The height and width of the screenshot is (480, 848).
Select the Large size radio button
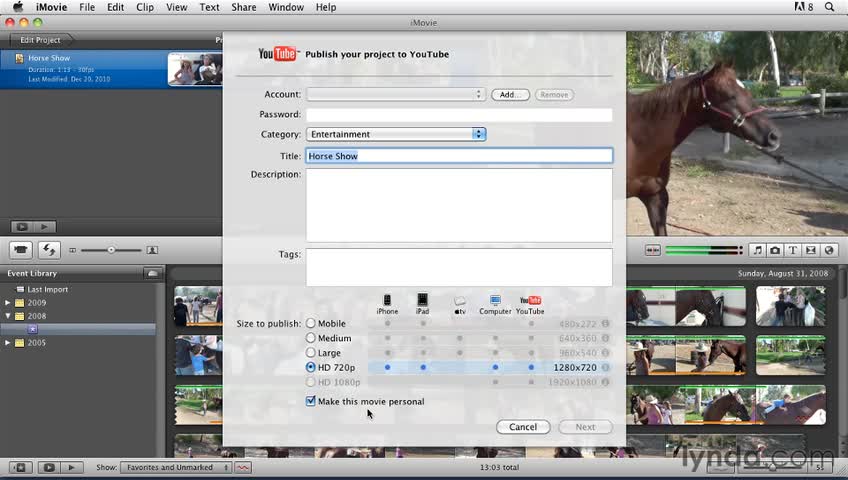point(311,353)
